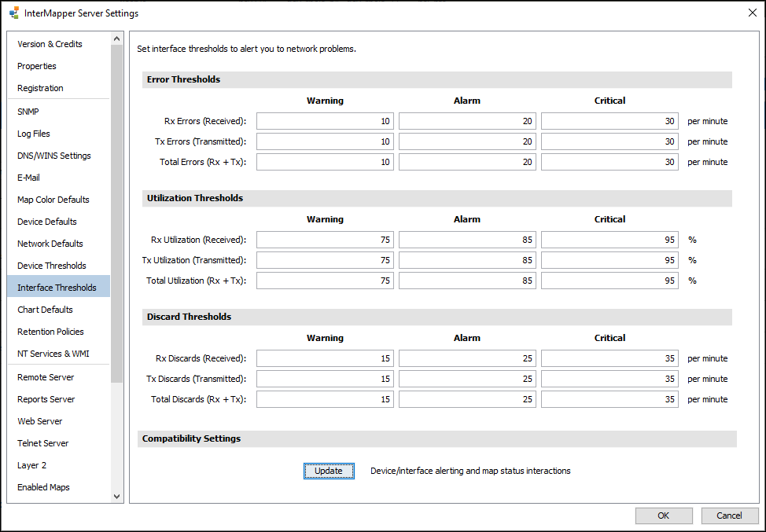The image size is (766, 532).
Task: Click the InterMapper application icon in title bar
Action: tap(13, 13)
